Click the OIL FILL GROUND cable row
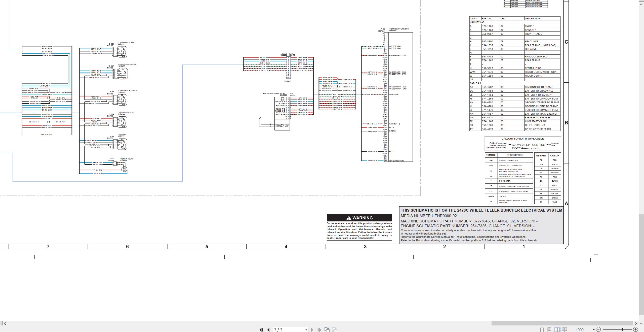 [x=515, y=125]
